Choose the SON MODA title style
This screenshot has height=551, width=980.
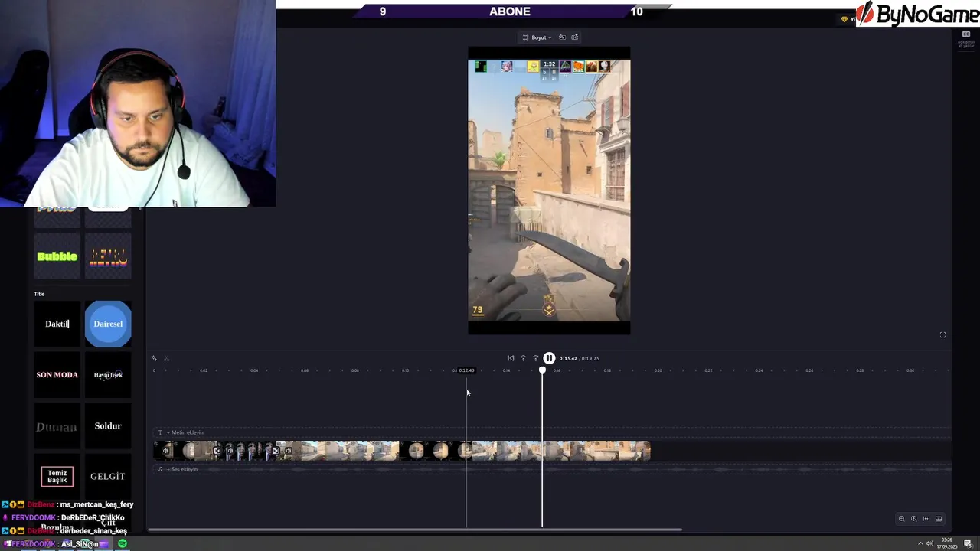coord(57,375)
